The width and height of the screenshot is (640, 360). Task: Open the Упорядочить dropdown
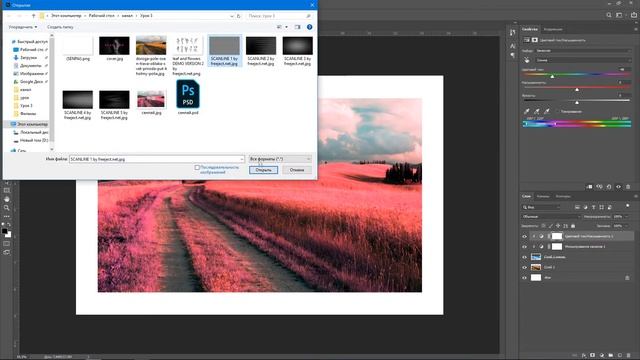pos(23,27)
